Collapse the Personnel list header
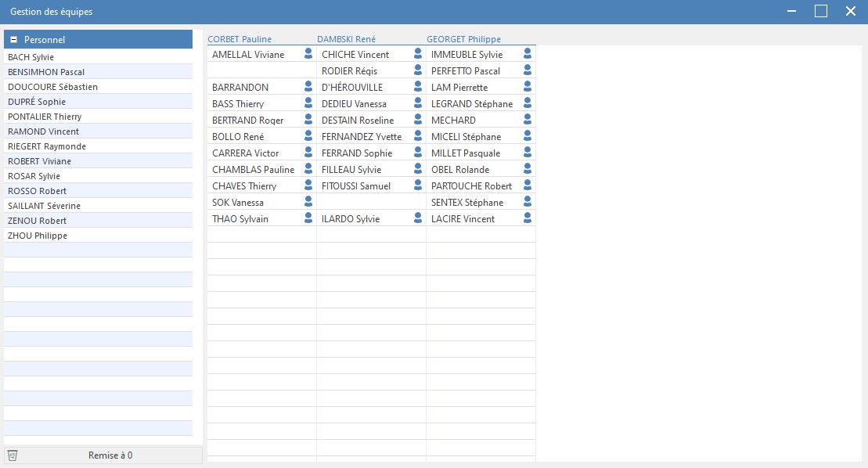The height and width of the screenshot is (468, 868). [14, 40]
